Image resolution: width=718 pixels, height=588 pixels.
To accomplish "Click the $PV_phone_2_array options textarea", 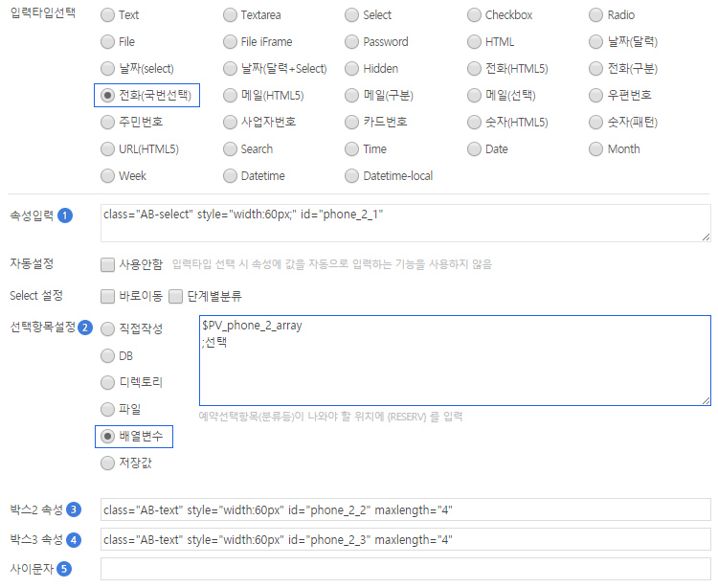I will [x=455, y=361].
